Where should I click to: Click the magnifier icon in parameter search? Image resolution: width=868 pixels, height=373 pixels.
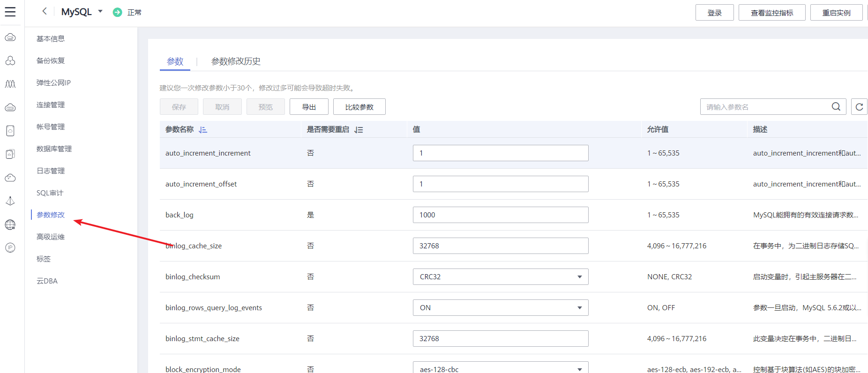click(836, 107)
